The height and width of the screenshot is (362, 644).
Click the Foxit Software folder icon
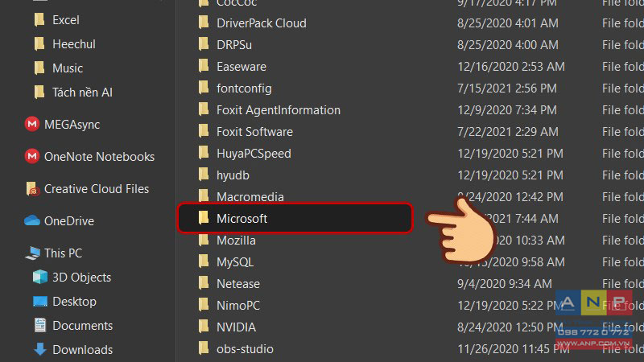click(204, 131)
